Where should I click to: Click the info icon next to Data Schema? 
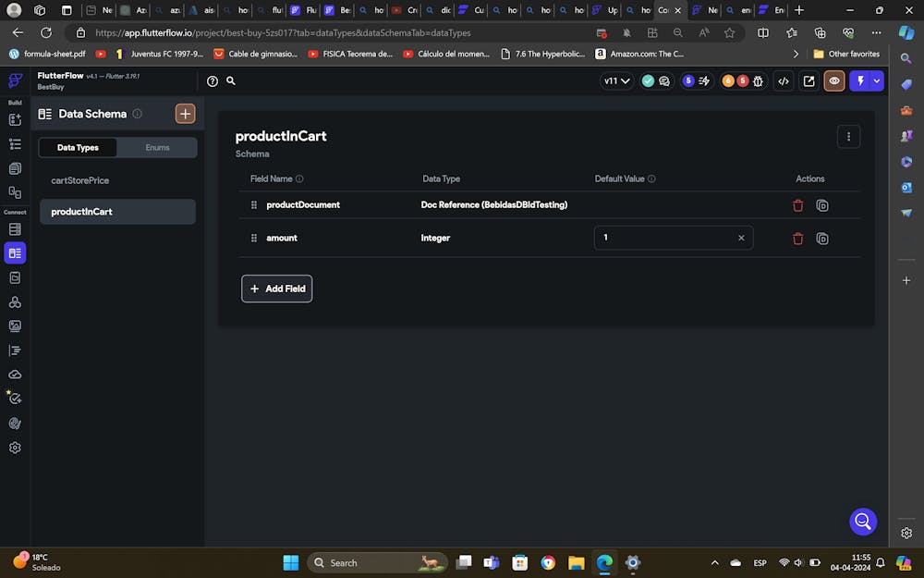[138, 114]
